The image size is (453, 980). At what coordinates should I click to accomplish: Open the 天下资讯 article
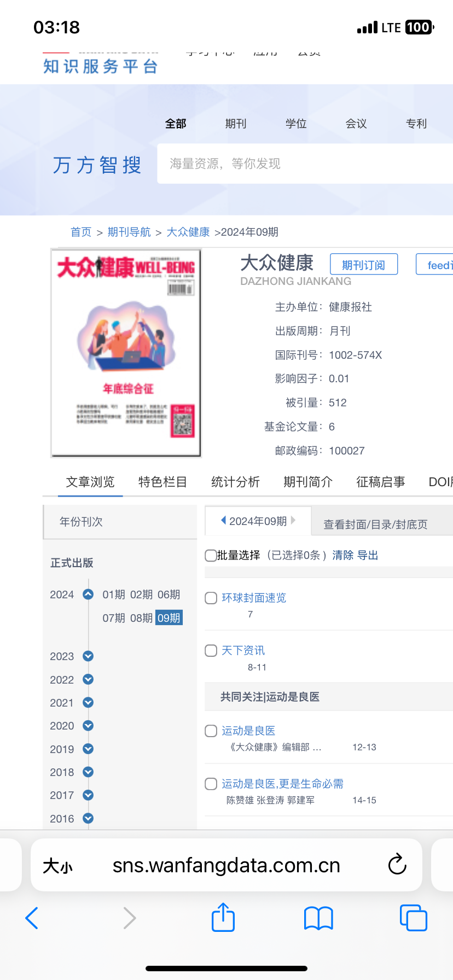coord(243,650)
